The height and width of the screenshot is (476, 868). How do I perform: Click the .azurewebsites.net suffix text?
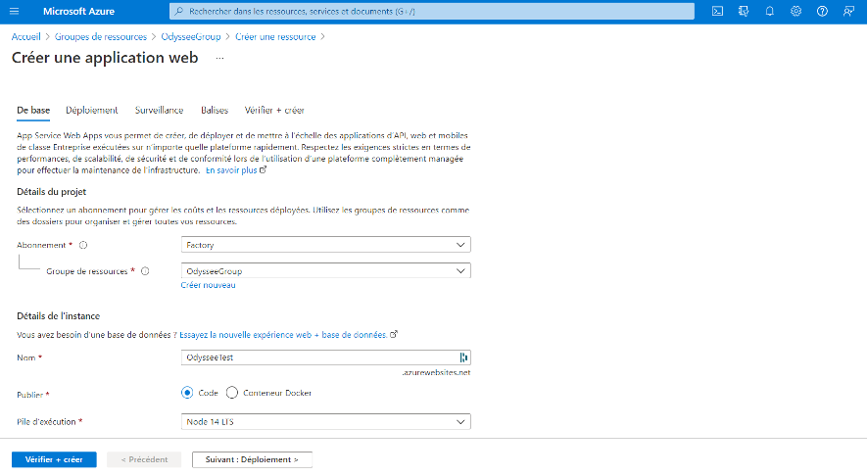coord(436,372)
